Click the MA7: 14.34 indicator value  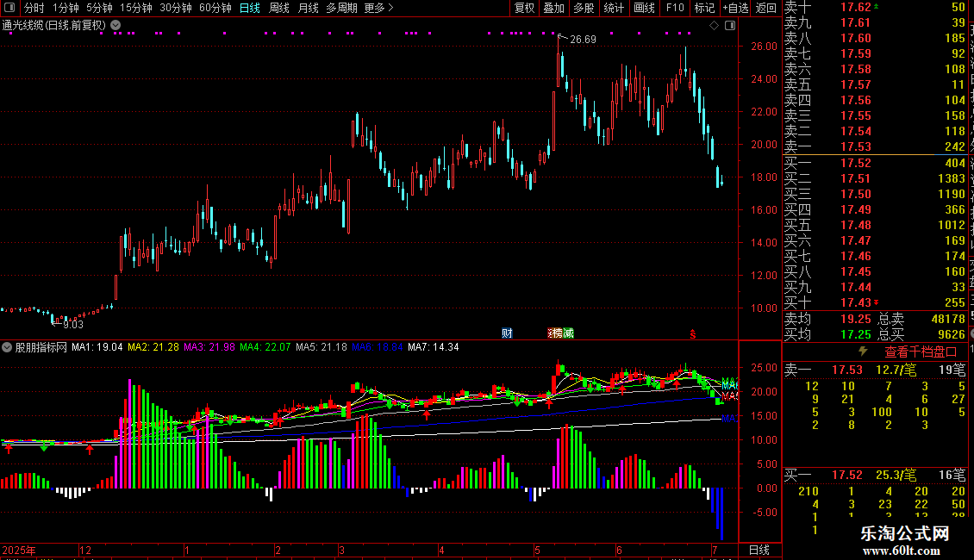pyautogui.click(x=434, y=347)
